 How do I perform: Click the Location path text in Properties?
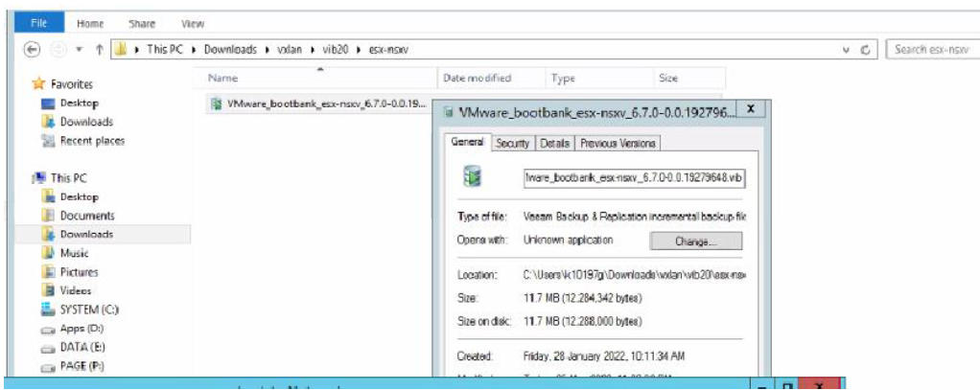coord(636,275)
